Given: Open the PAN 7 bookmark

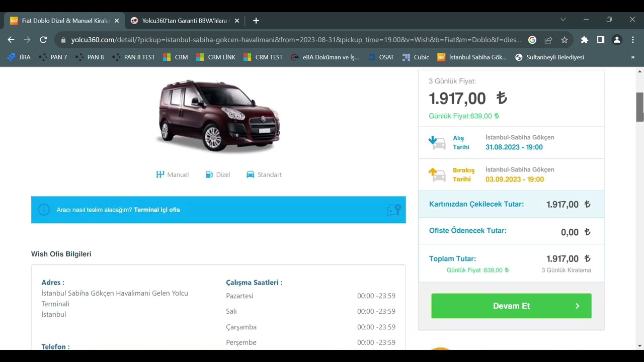Looking at the screenshot, I should pyautogui.click(x=53, y=57).
